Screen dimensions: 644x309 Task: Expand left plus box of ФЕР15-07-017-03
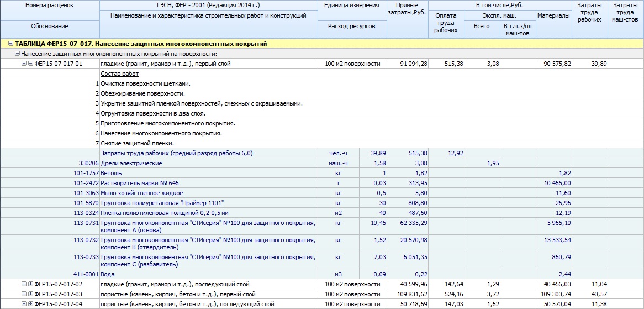pos(24,294)
